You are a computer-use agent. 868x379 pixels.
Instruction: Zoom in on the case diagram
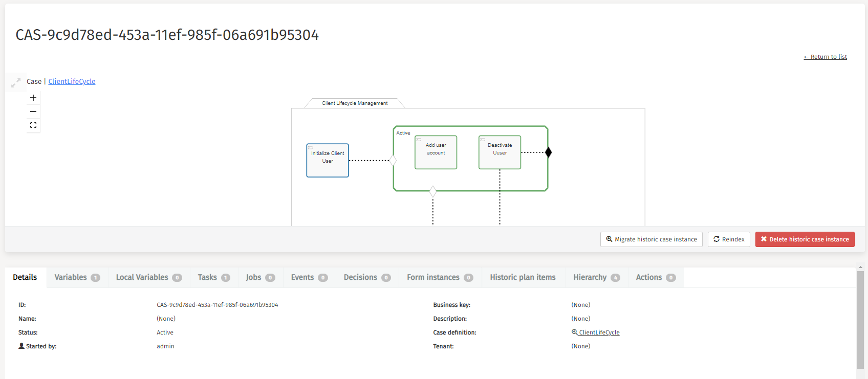33,98
